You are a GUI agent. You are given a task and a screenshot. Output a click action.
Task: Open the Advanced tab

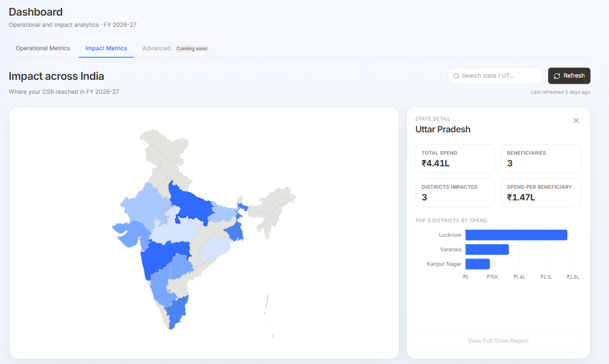tap(156, 49)
